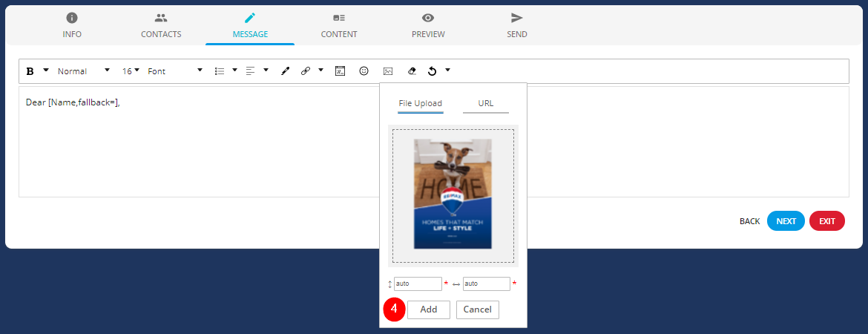Click the Message pencil icon
This screenshot has width=868, height=334.
[250, 18]
